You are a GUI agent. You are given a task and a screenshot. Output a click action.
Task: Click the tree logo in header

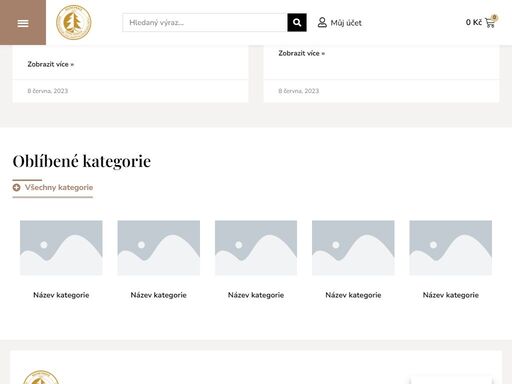coord(74,22)
